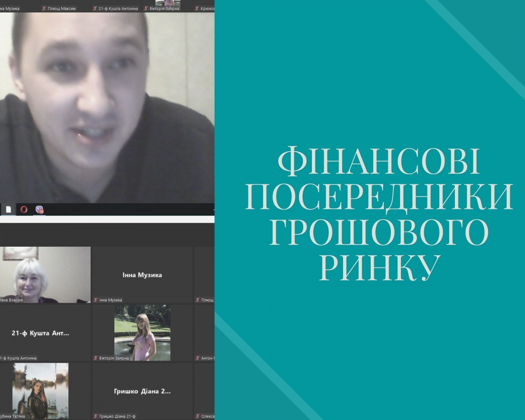Open the Opera browser taskbar icon
Screen dimensions: 525x420
click(x=24, y=209)
